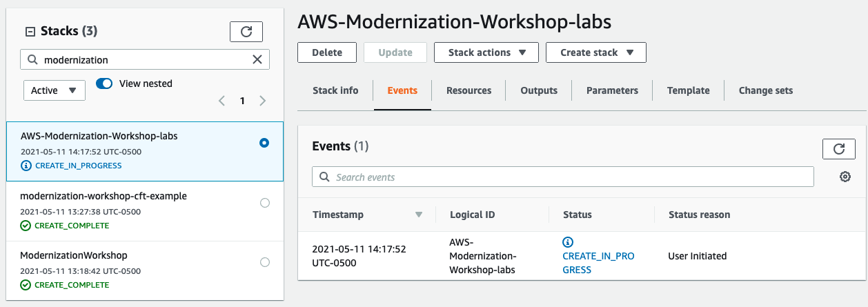
Task: Click the search magnifier in Stacks filter
Action: (x=32, y=60)
